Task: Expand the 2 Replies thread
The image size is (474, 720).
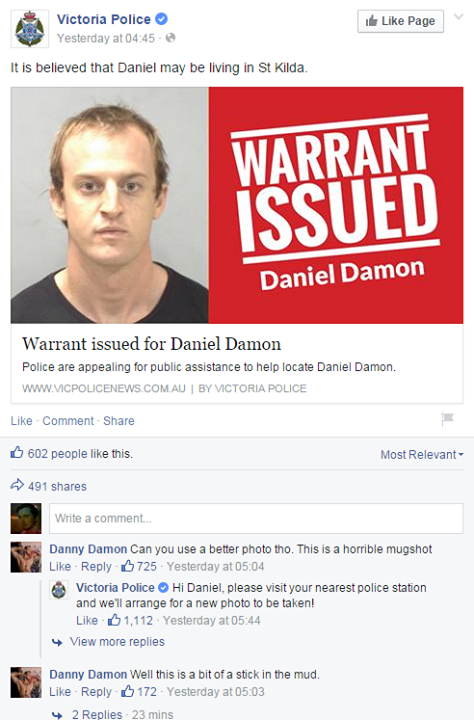Action: point(97,714)
